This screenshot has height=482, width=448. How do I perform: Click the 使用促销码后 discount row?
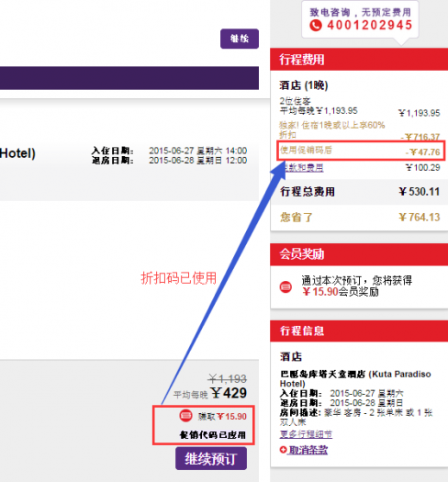coord(361,151)
